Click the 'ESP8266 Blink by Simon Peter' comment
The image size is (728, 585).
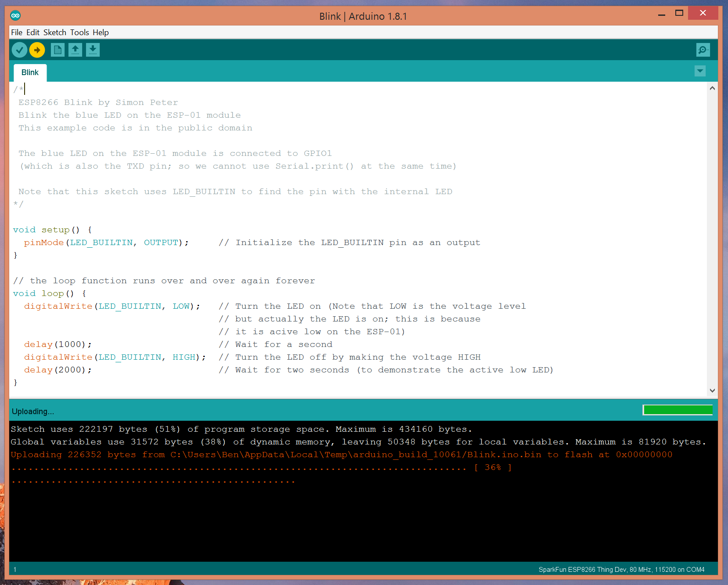click(x=98, y=102)
